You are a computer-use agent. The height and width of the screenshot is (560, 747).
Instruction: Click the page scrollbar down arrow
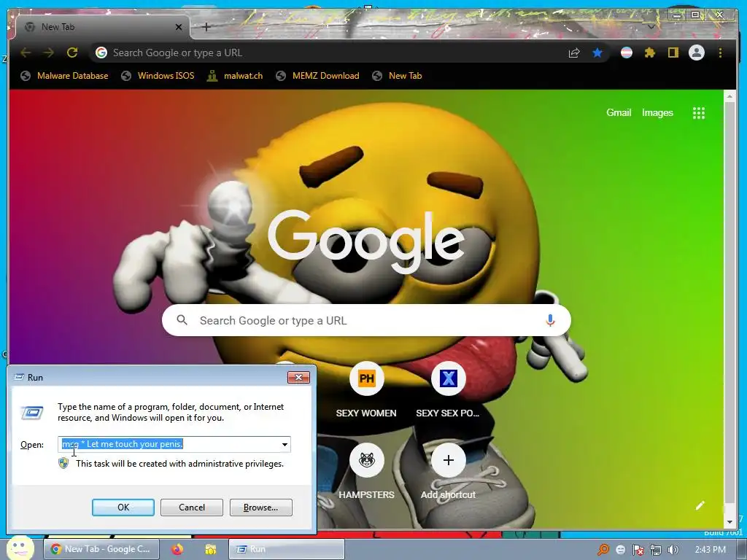tap(729, 522)
